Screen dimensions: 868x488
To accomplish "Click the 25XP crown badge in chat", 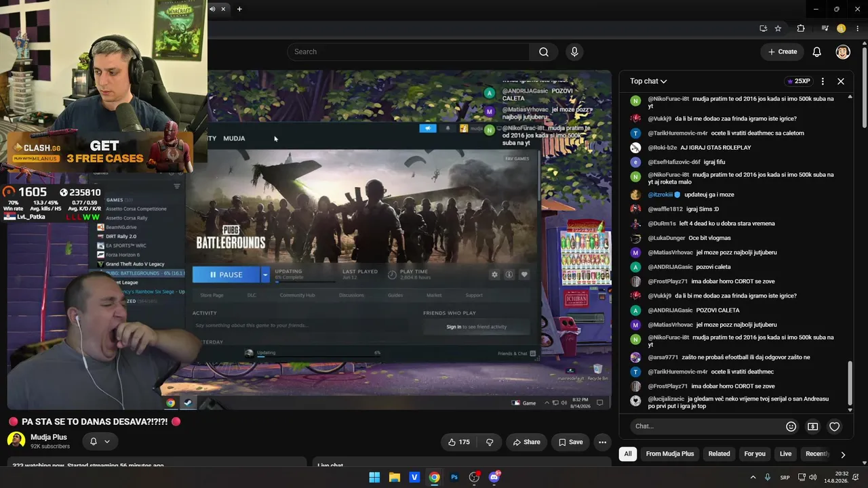I will pyautogui.click(x=798, y=81).
